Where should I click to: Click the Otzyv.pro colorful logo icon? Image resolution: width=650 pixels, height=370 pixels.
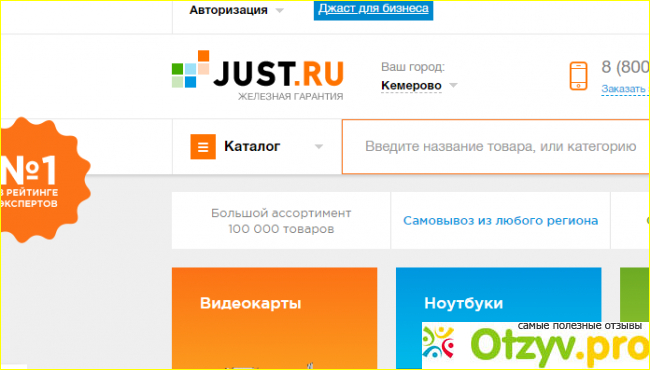pyautogui.click(x=438, y=342)
